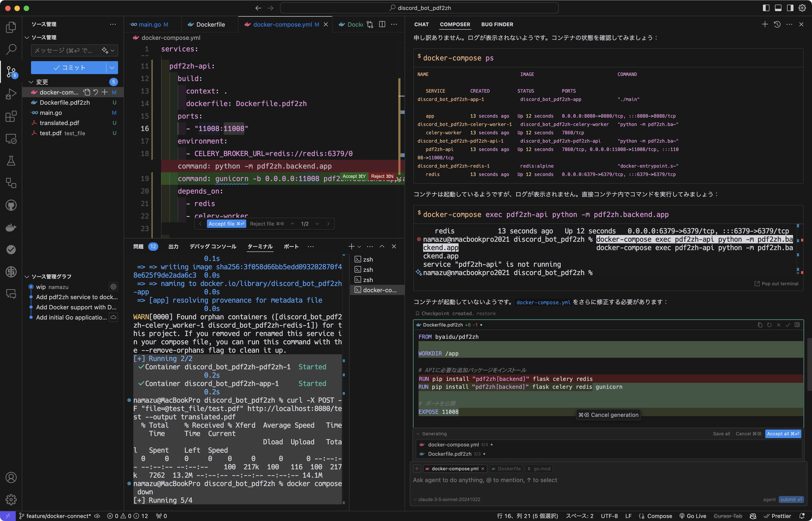Open the Explorer view in activity bar
812x521 pixels.
(11, 27)
